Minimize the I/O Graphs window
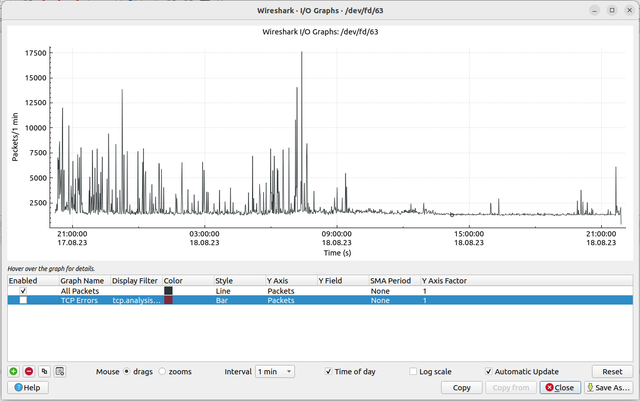This screenshot has height=401, width=640. tap(594, 11)
